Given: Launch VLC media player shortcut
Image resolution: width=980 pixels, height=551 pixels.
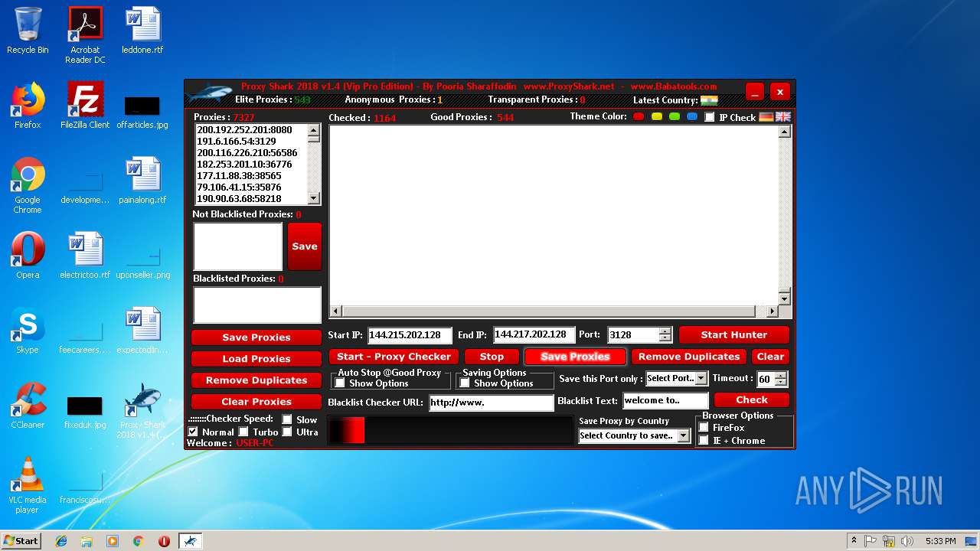Looking at the screenshot, I should point(28,485).
